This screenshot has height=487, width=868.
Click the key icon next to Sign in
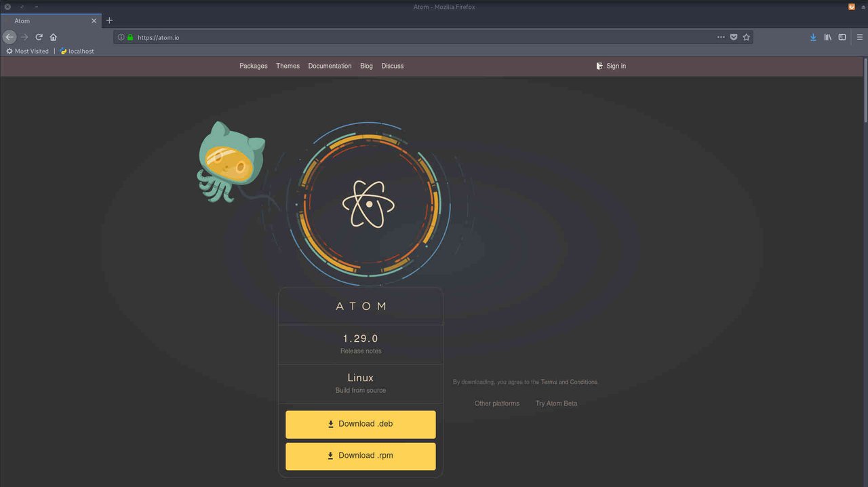click(599, 66)
